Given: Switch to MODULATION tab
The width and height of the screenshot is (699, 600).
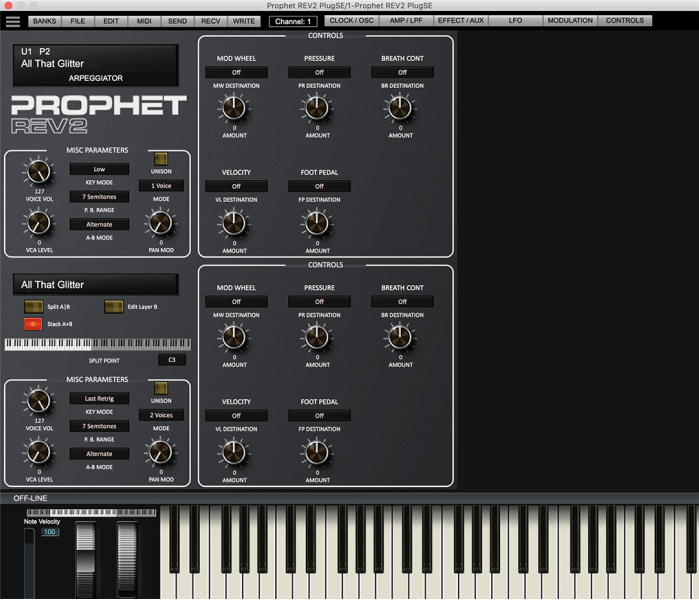Looking at the screenshot, I should pyautogui.click(x=570, y=21).
